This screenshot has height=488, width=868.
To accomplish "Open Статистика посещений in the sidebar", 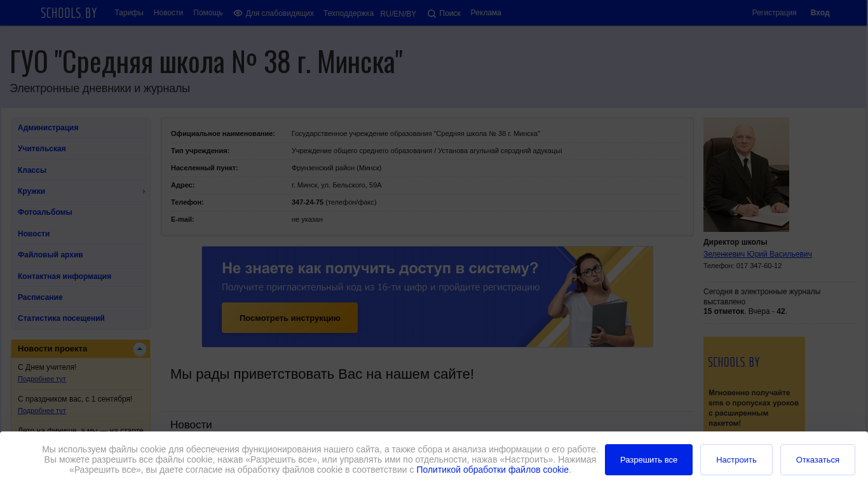I will pos(81,318).
